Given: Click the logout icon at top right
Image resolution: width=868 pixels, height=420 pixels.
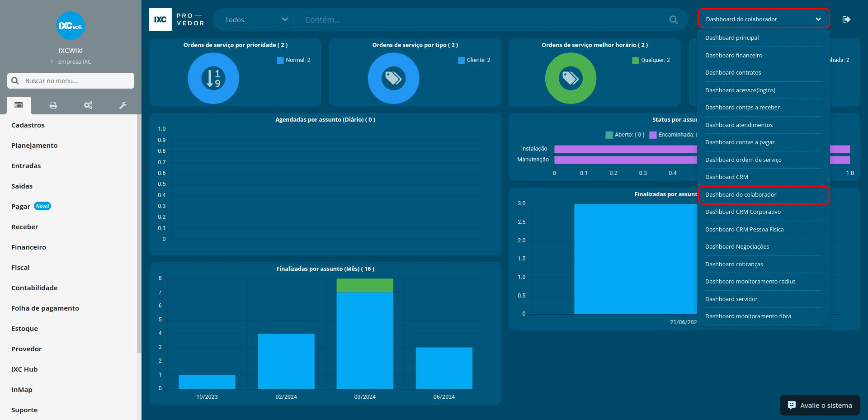Looking at the screenshot, I should (846, 19).
